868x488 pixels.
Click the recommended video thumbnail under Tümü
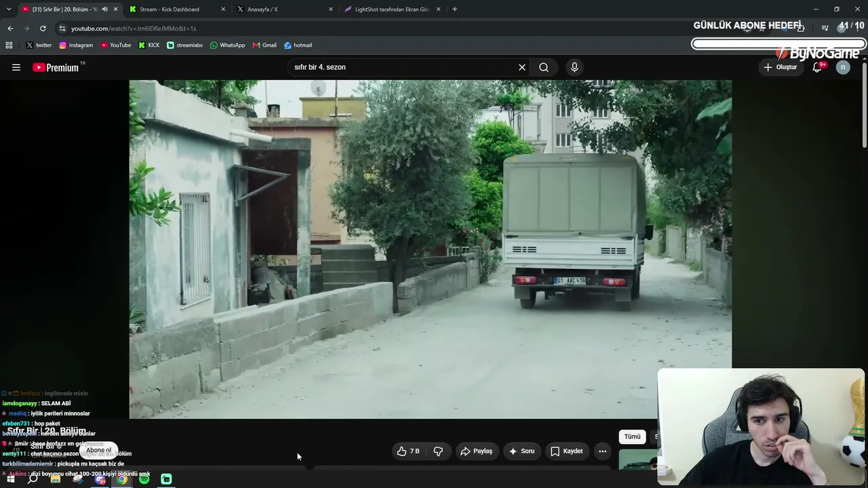(638, 459)
